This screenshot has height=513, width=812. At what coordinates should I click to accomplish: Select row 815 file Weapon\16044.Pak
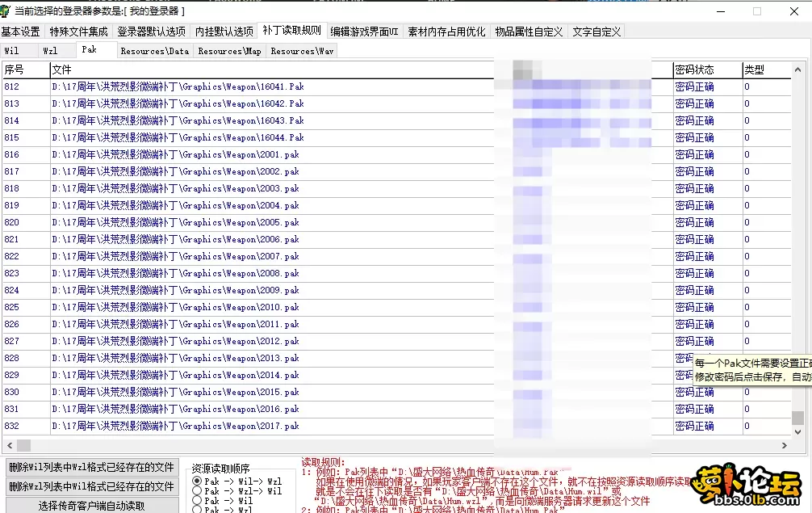(x=178, y=138)
